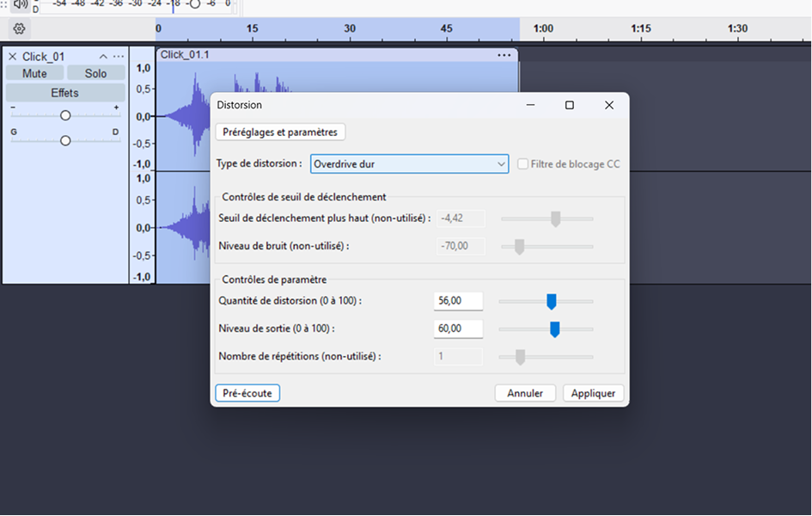Close the Distorsion dialog
812x516 pixels.
(x=608, y=105)
